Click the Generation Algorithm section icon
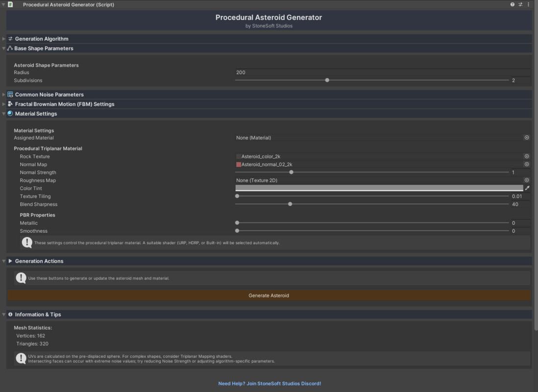Screen dimensions: 538x392 pos(10,39)
